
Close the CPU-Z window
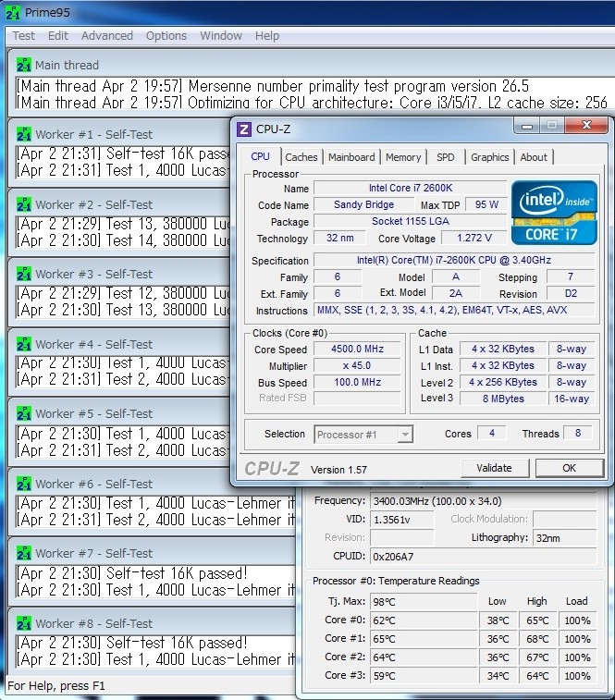586,126
